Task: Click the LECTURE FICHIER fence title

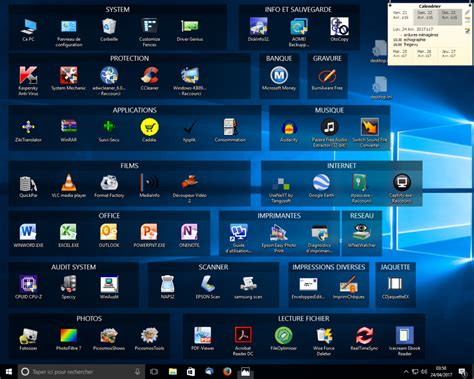Action: (304, 319)
